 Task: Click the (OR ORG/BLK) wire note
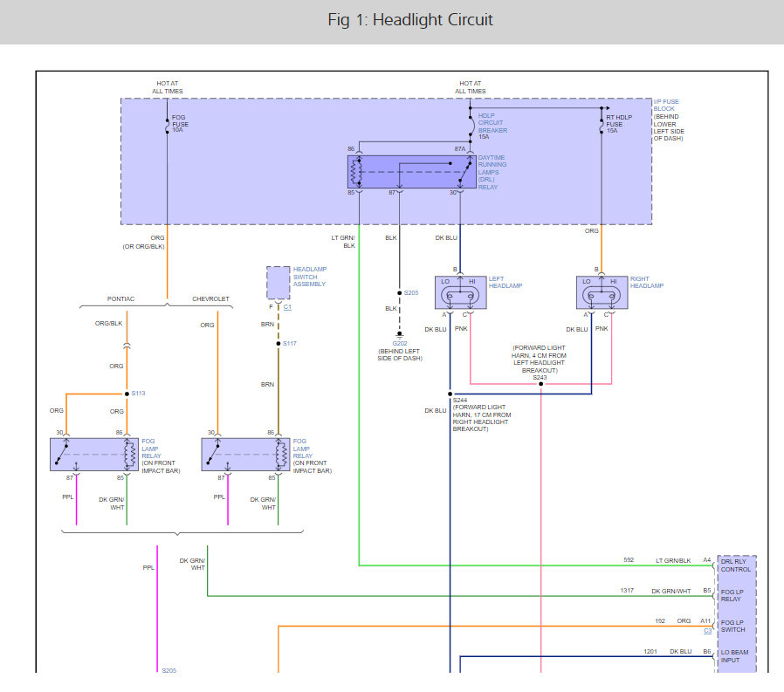coord(143,246)
